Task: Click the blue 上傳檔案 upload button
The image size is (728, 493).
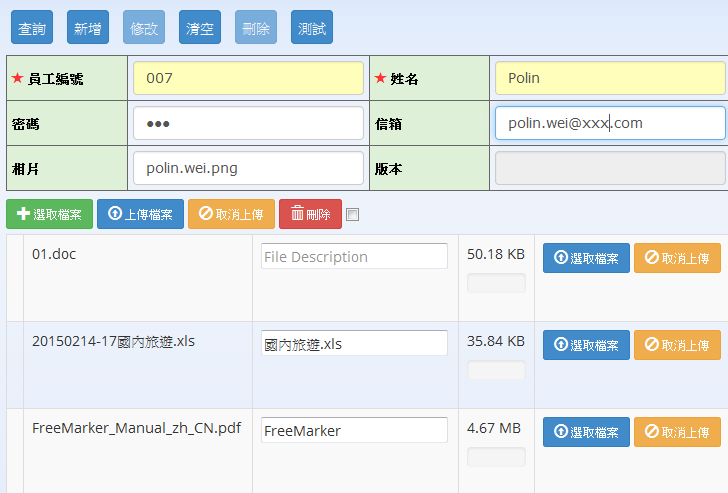Action: click(x=140, y=214)
